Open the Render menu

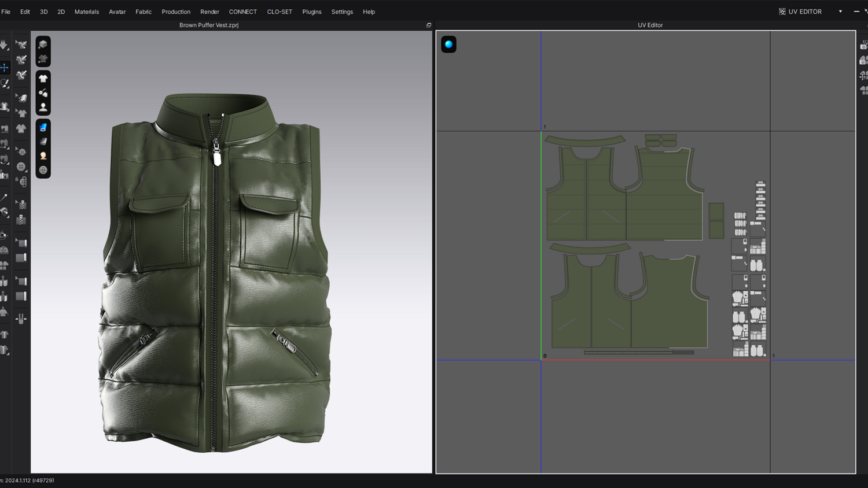point(209,12)
